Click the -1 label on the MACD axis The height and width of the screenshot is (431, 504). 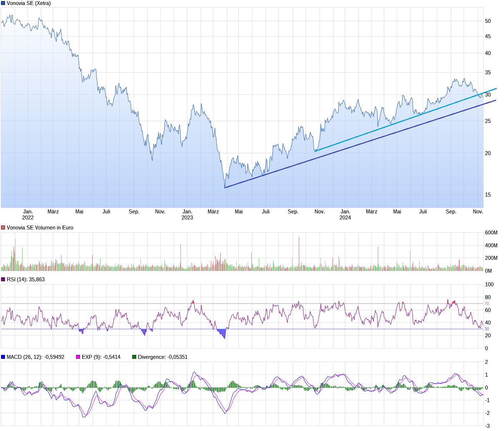click(487, 400)
